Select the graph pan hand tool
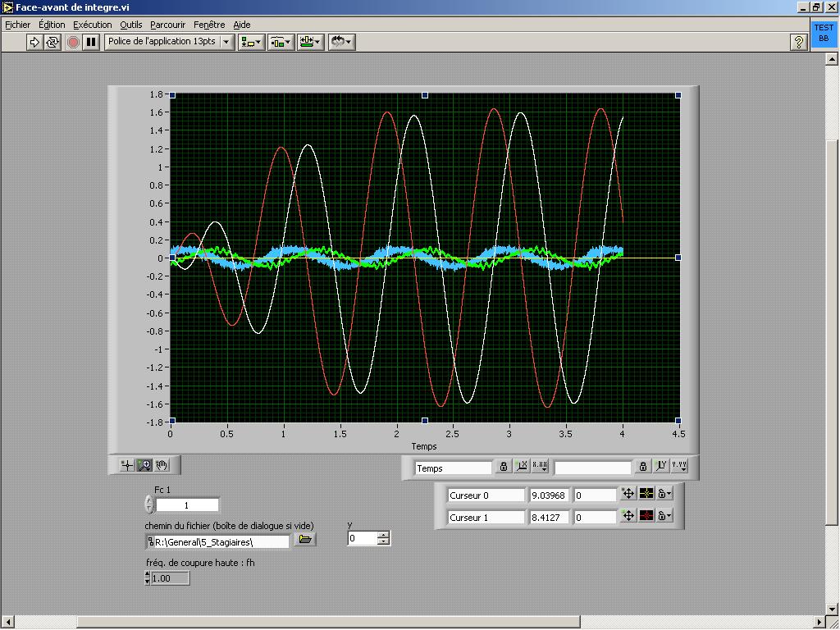Screen dimensions: 840x630 (x=162, y=465)
